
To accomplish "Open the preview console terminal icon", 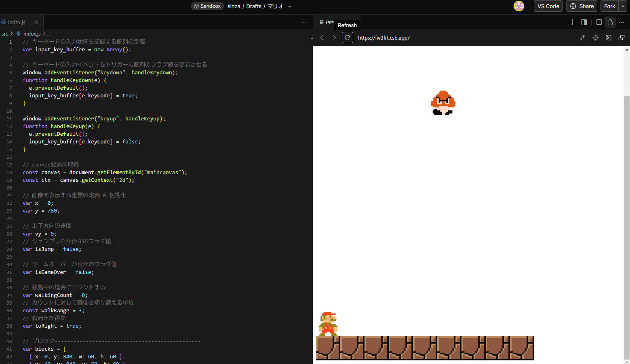I will point(609,38).
